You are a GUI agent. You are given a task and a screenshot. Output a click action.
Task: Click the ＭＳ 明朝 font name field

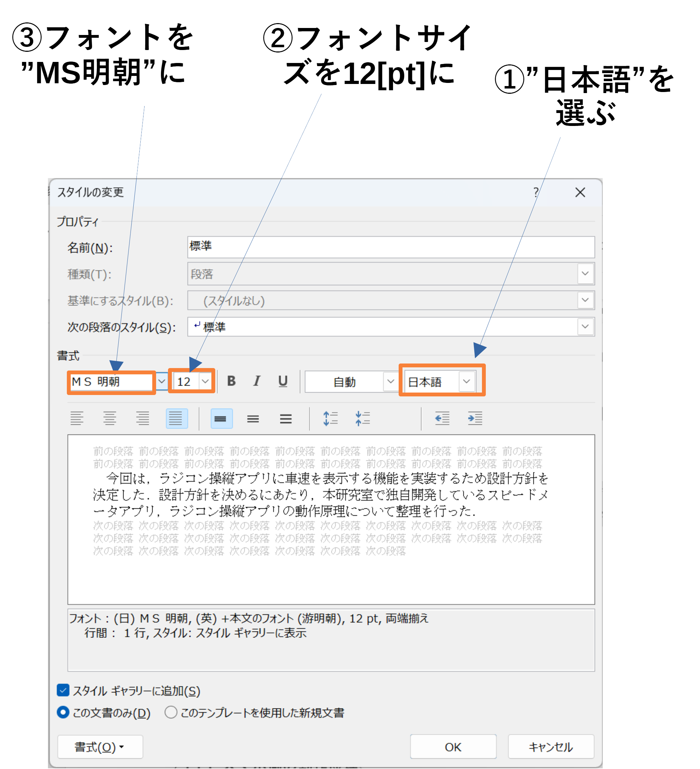tap(111, 381)
